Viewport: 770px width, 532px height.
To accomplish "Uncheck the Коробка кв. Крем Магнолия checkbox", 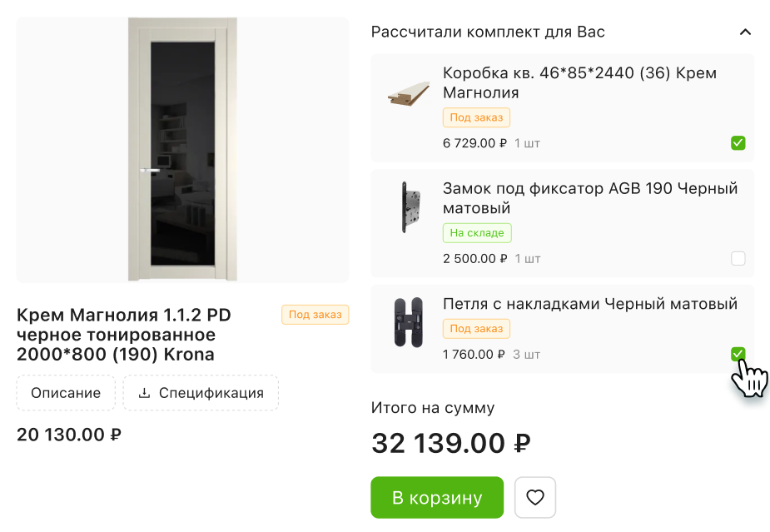I will click(738, 143).
